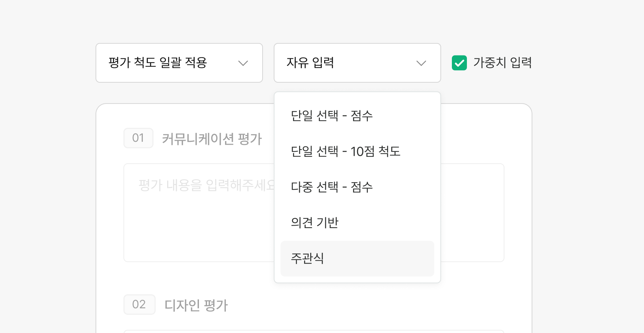This screenshot has width=644, height=333.
Task: Click the 02 number badge
Action: 139,304
